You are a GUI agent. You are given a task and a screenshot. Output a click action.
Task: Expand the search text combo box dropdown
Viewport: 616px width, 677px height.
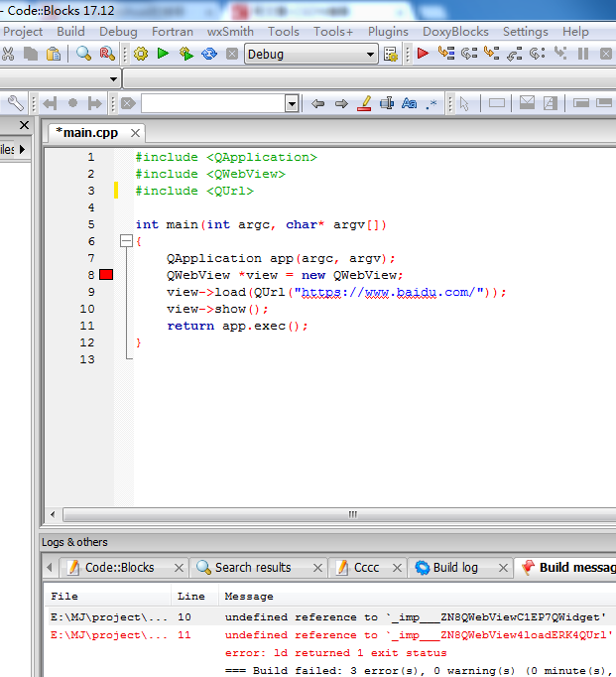(292, 103)
